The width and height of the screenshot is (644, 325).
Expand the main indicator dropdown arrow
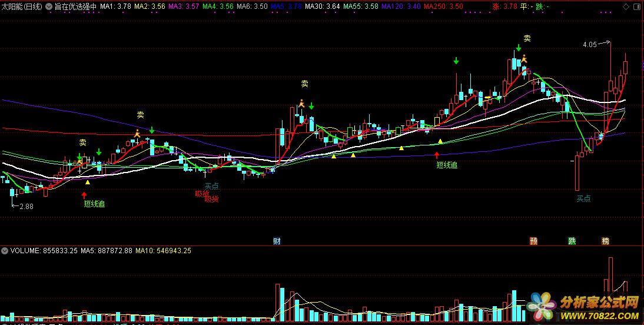click(49, 6)
